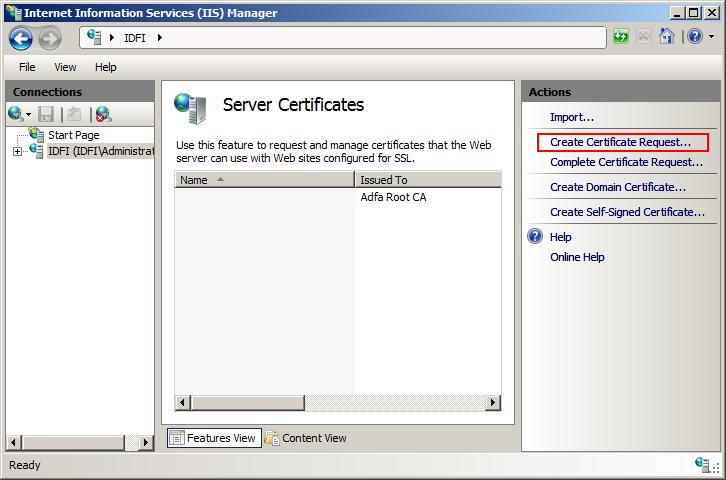Click the Connections pane horizontal scrollbar thumb
This screenshot has height=480, width=726.
tap(73, 443)
